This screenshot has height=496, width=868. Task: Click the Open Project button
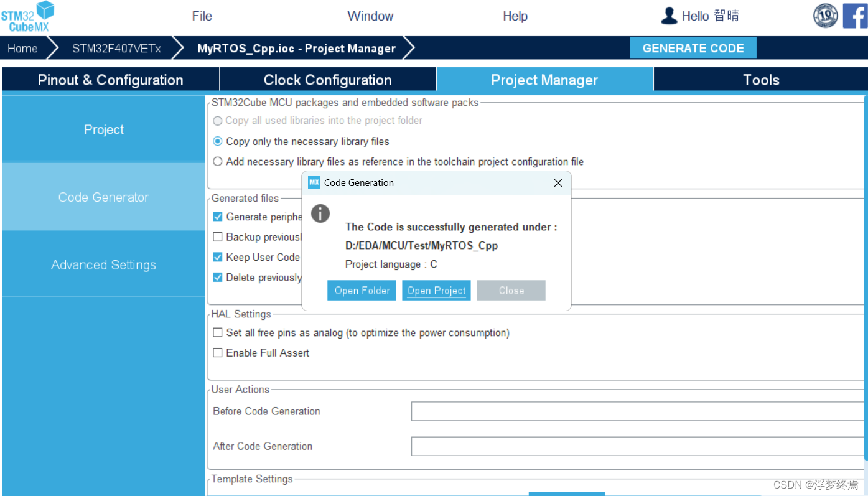(436, 291)
